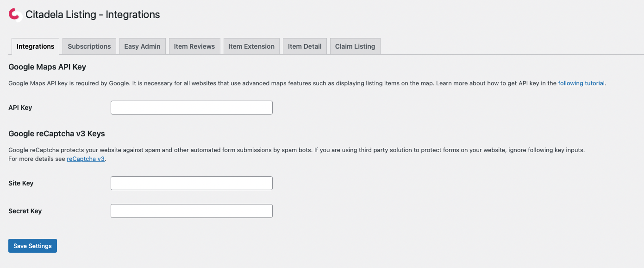This screenshot has height=268, width=644.
Task: Select the Integrations tab
Action: coord(35,46)
